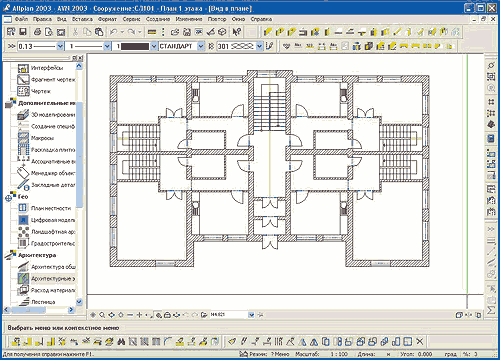The width and height of the screenshot is (500, 360).
Task: Click the magnifier zoom icon below drawing
Action: point(102,314)
